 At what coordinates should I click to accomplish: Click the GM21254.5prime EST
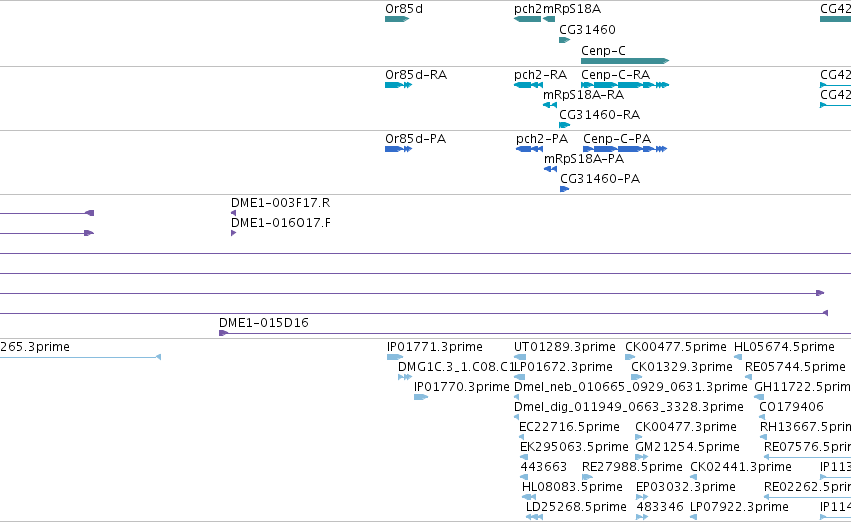(x=642, y=457)
